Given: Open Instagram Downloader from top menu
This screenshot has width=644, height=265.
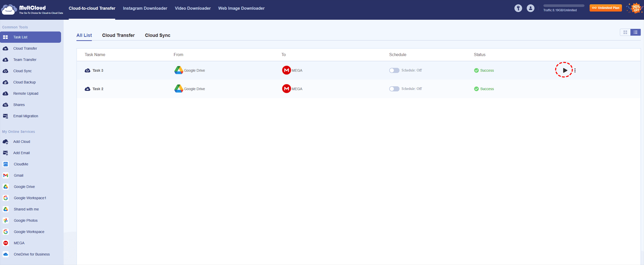Looking at the screenshot, I should (145, 8).
